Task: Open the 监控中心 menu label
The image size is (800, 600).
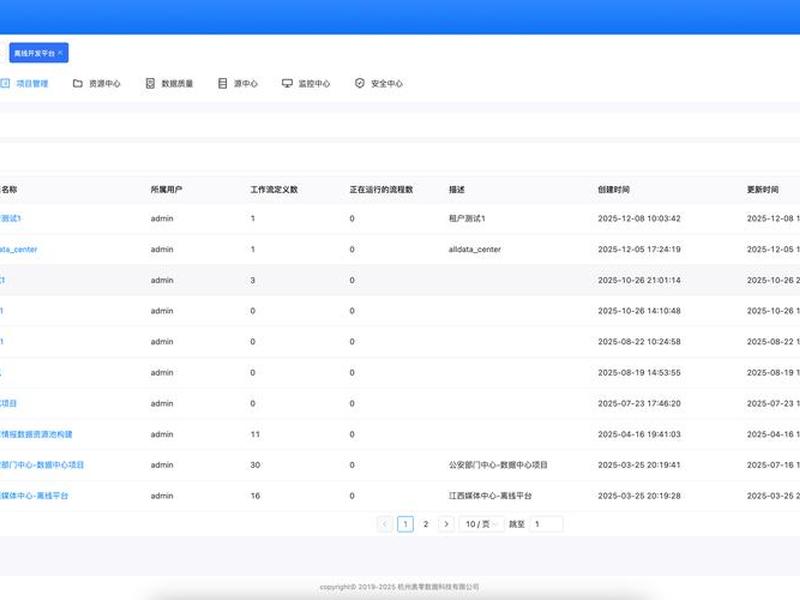Action: point(314,84)
